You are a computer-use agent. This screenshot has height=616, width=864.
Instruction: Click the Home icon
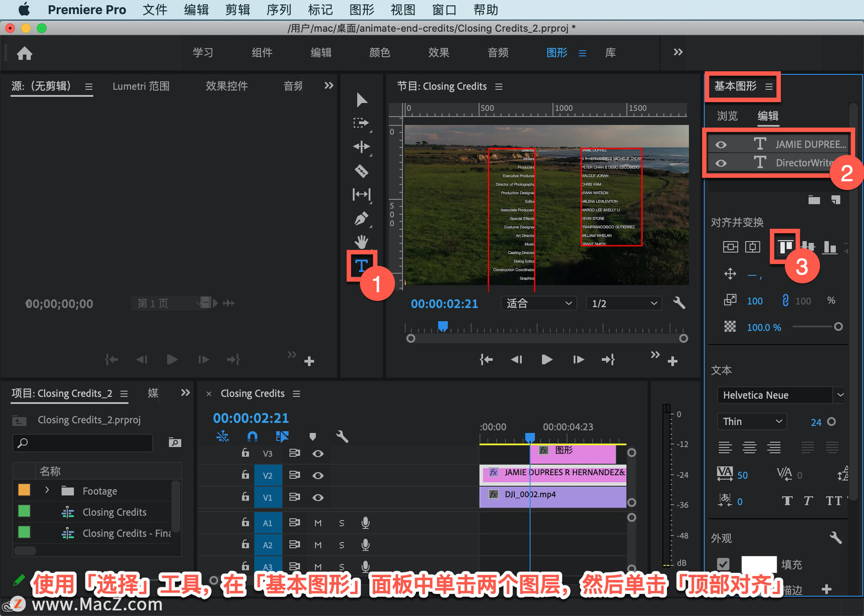click(25, 54)
